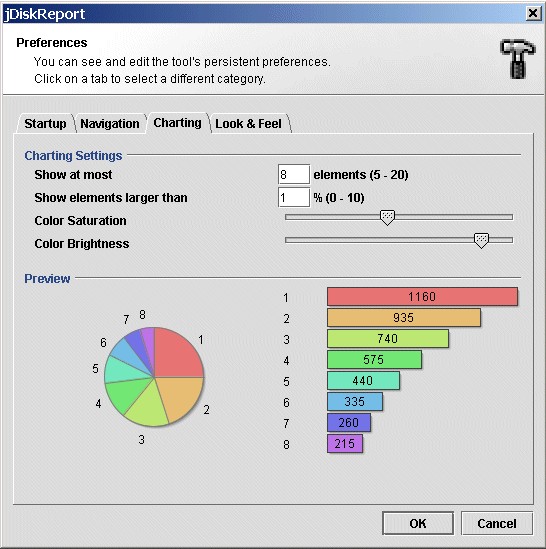Click the 'Show at most' elements field
The image size is (546, 549).
pyautogui.click(x=294, y=174)
